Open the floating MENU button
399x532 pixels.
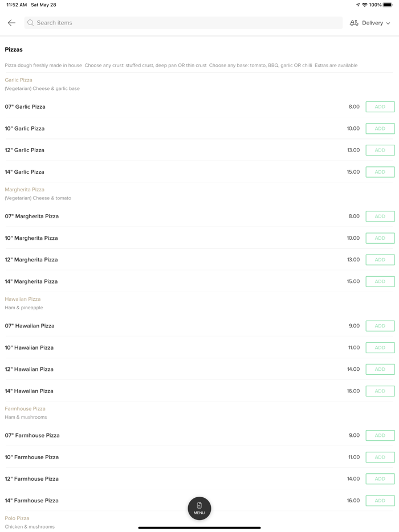click(199, 508)
